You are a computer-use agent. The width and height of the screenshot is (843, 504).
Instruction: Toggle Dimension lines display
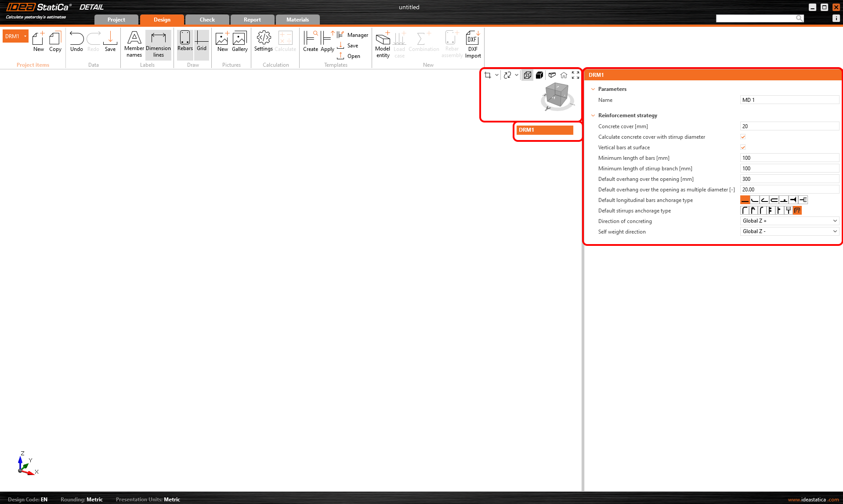point(159,44)
